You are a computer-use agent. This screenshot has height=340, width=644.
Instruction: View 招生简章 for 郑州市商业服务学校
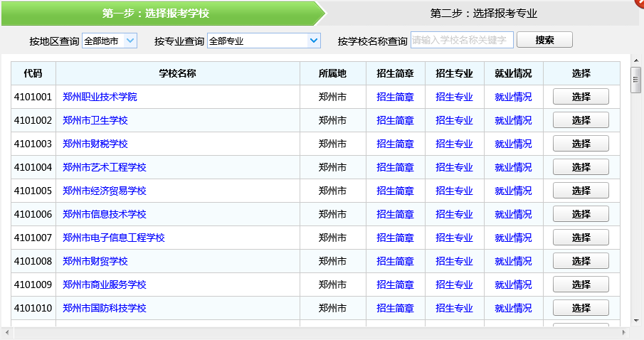click(395, 285)
